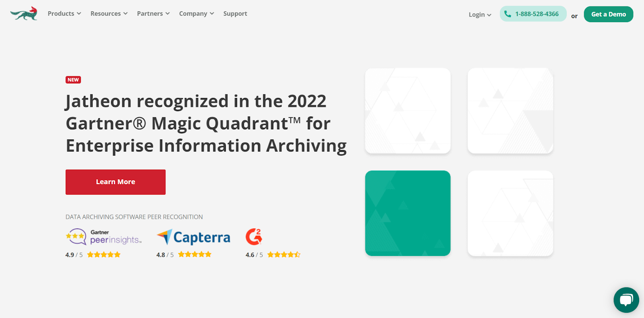The height and width of the screenshot is (318, 644).
Task: Click the G2 logo icon
Action: point(254,237)
